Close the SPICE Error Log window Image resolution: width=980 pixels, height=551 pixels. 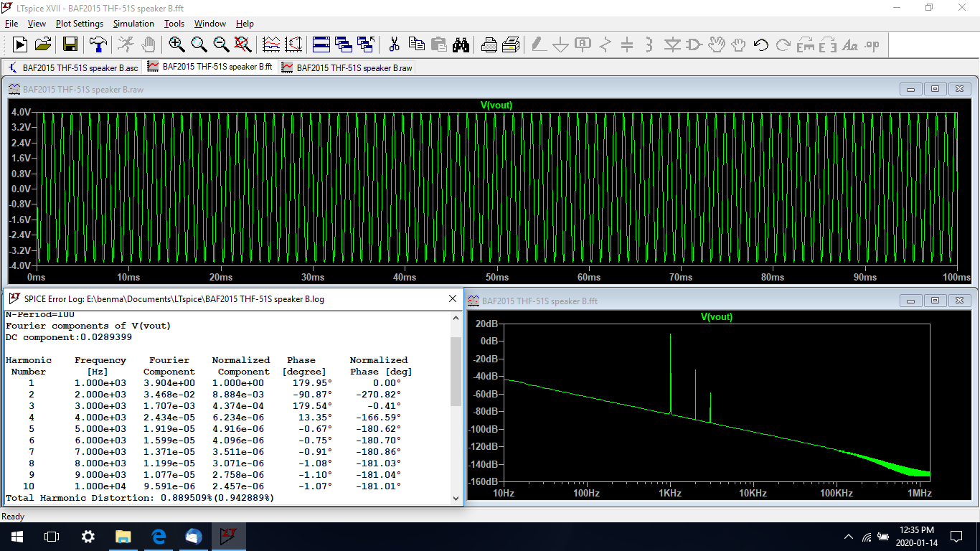[x=453, y=298]
